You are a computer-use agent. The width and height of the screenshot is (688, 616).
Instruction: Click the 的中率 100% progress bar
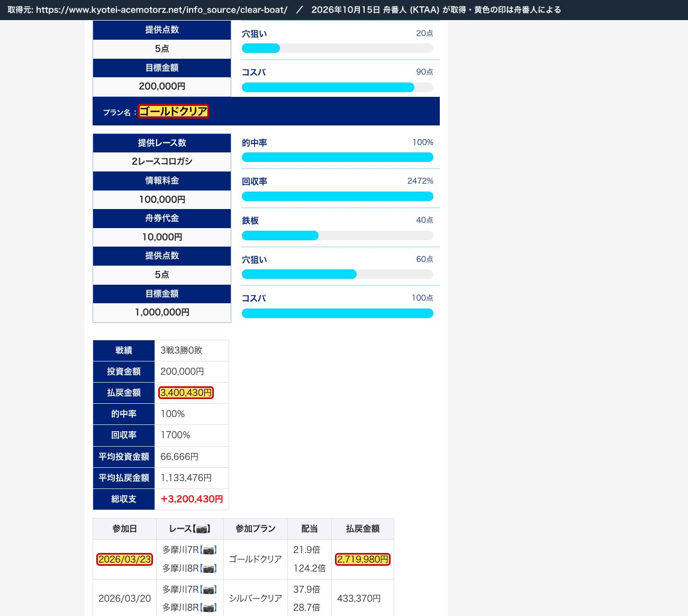click(338, 157)
